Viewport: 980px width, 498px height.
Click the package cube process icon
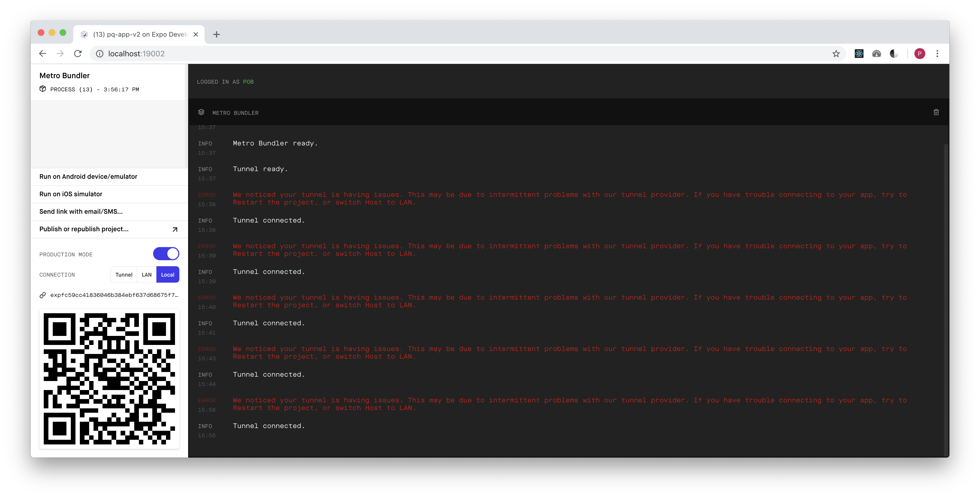pyautogui.click(x=43, y=89)
